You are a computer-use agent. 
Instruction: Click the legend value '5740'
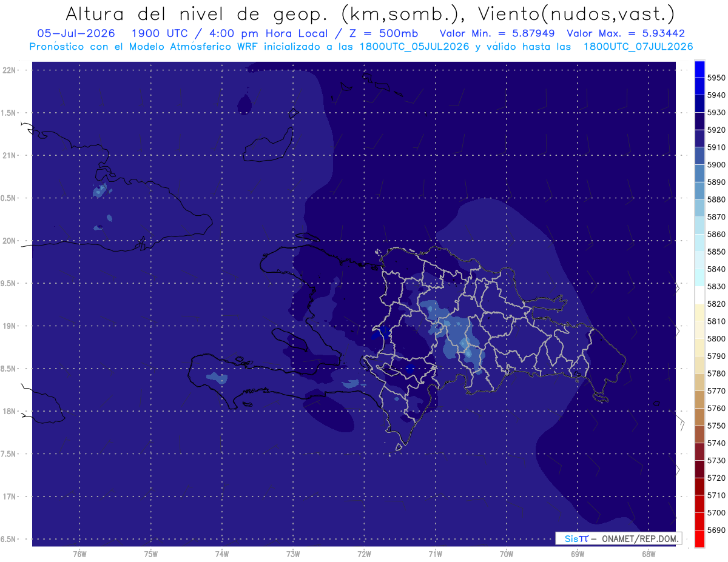[x=716, y=443]
